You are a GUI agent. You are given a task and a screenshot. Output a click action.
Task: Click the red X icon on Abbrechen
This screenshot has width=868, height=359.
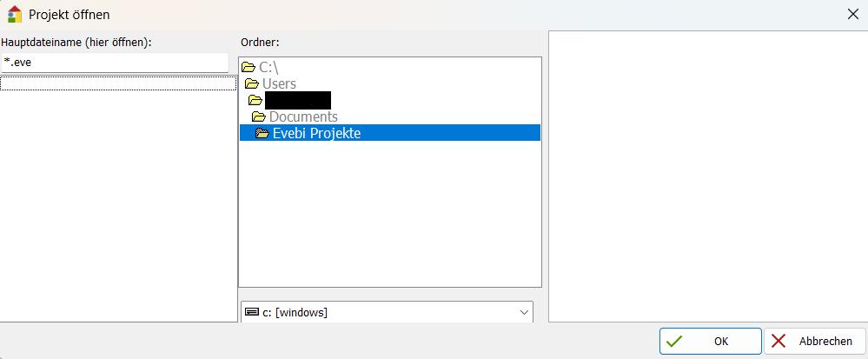[x=779, y=342]
